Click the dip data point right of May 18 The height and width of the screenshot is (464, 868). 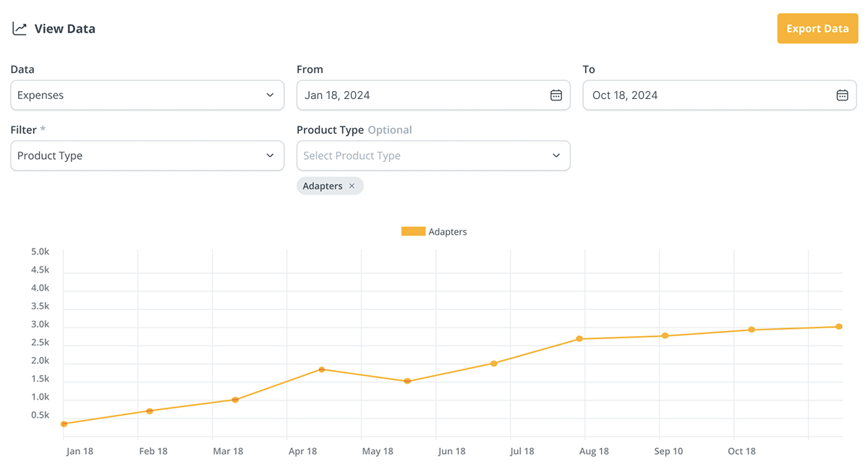click(407, 381)
